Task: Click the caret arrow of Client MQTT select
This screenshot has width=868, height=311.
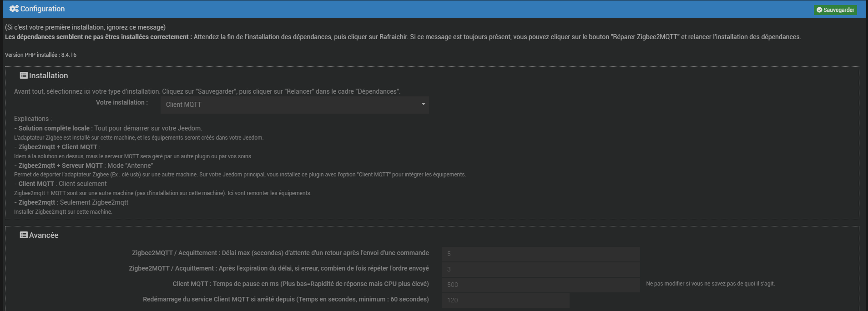Action: [423, 104]
